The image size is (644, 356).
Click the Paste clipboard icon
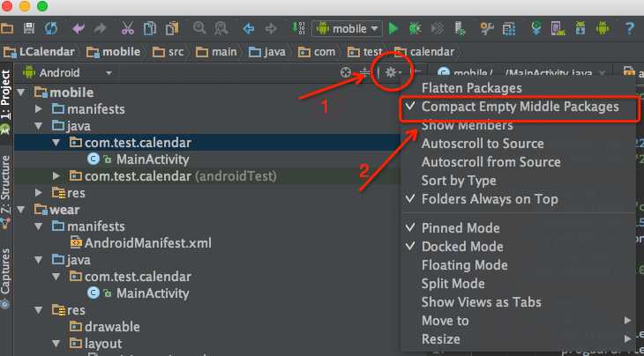[x=172, y=28]
